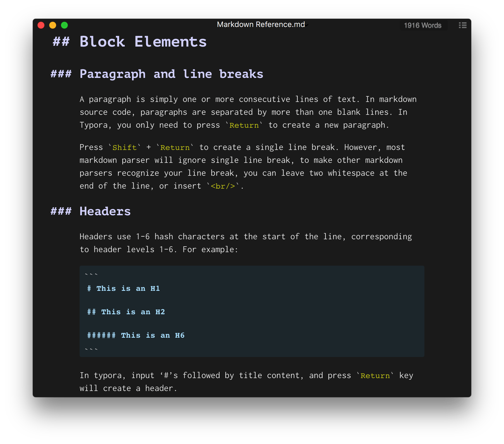This screenshot has height=444, width=504.
Task: Click the ## marker before Block Elements
Action: pos(61,42)
